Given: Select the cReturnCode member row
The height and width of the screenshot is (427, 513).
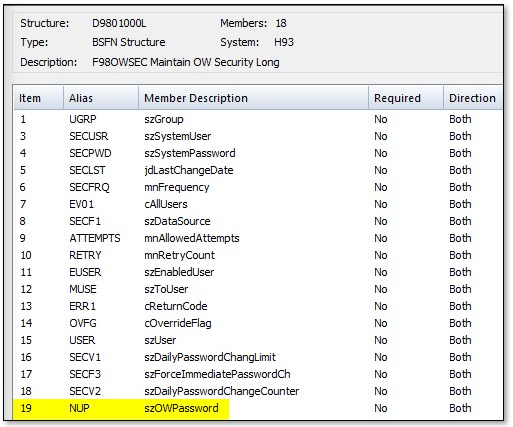Looking at the screenshot, I should tap(258, 306).
